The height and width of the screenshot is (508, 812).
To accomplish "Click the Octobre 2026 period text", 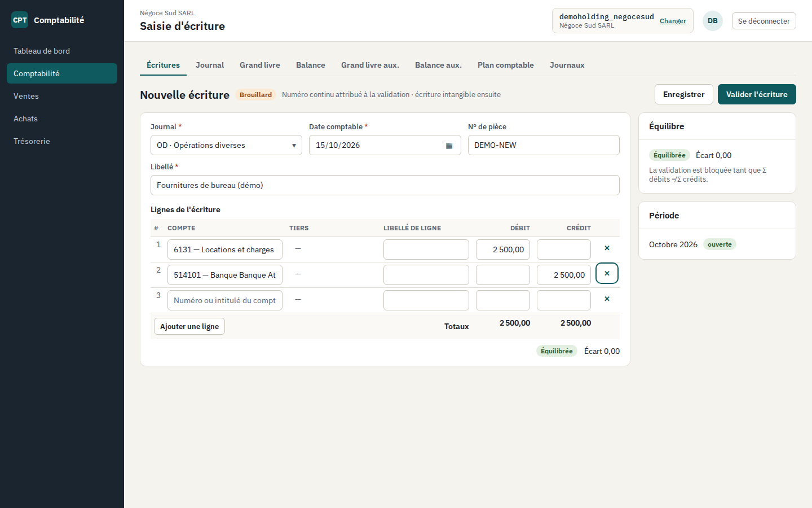I will pyautogui.click(x=673, y=244).
